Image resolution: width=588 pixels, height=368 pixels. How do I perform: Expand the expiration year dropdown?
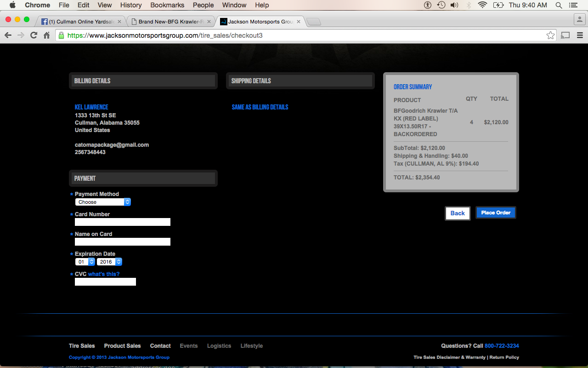(x=109, y=262)
